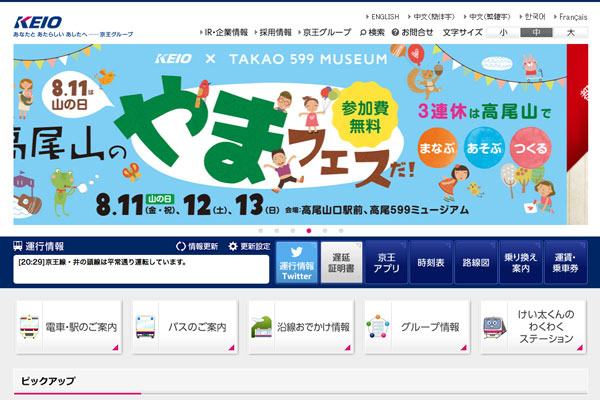600x400 pixels.
Task: Open グループ情報 label
Action: tap(430, 327)
